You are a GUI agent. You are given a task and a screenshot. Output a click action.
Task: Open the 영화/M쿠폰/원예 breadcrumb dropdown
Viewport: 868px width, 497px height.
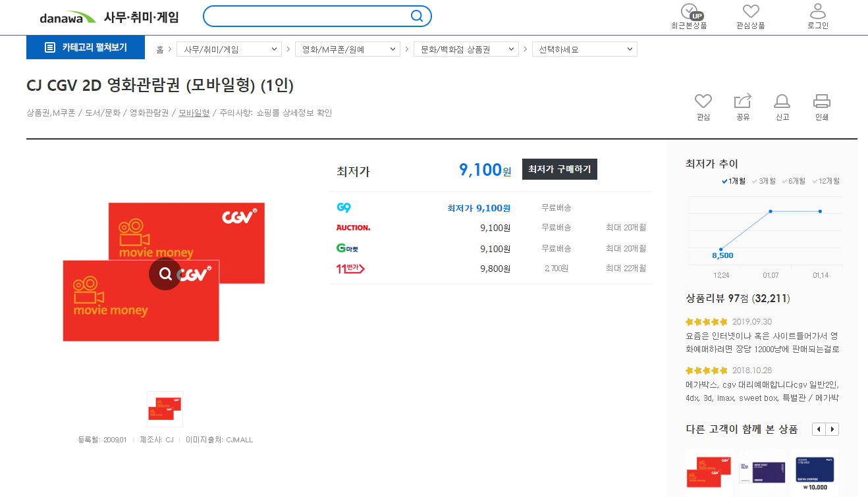pos(348,49)
